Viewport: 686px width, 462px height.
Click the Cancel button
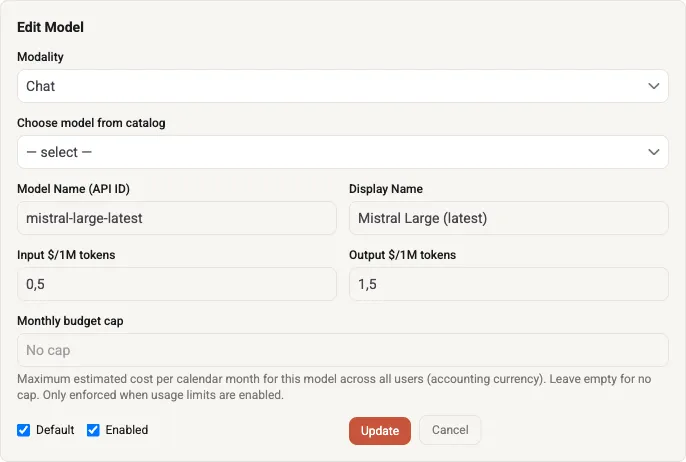(450, 430)
